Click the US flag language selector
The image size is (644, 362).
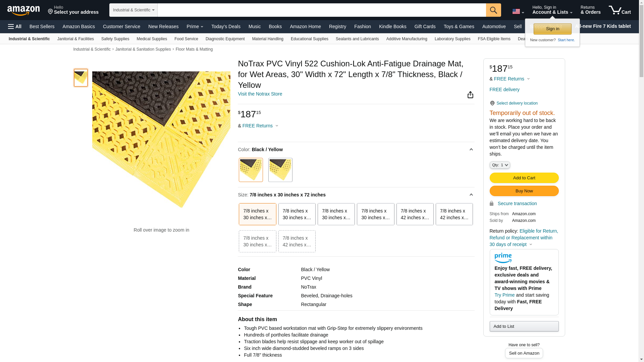(518, 11)
